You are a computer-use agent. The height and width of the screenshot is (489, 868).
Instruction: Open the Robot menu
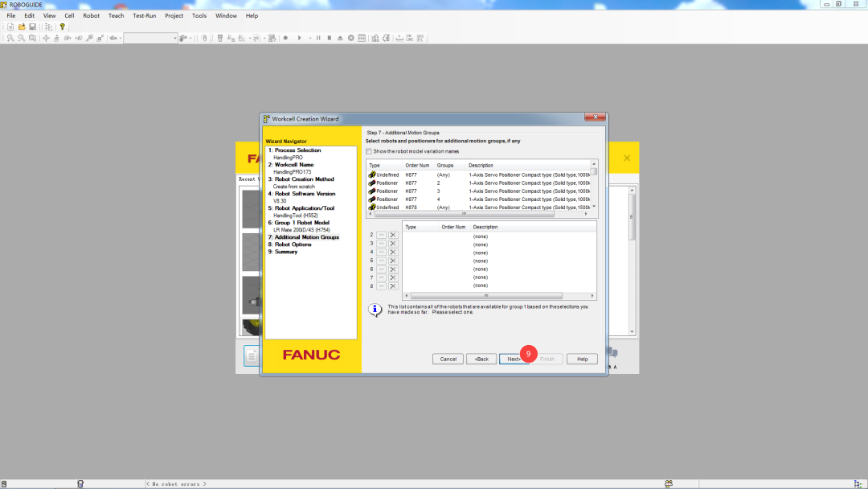tap(92, 15)
